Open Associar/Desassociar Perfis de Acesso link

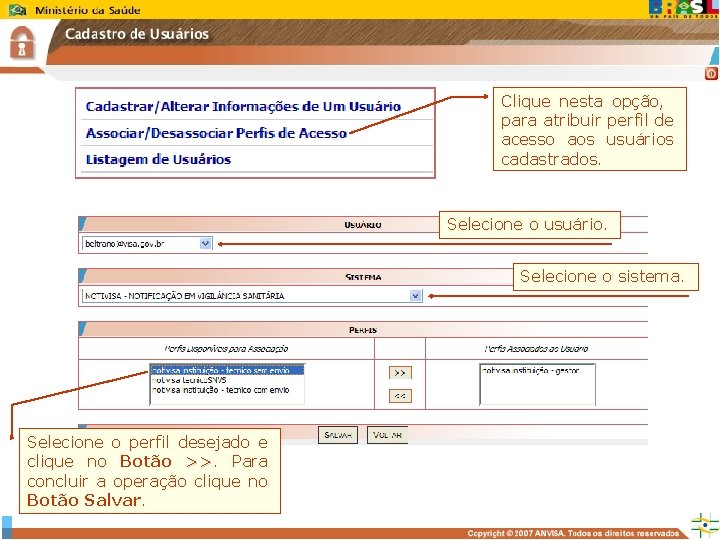216,133
